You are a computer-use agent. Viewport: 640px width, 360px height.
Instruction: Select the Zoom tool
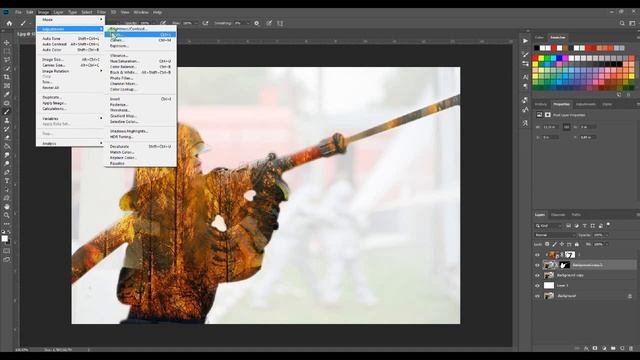7,215
